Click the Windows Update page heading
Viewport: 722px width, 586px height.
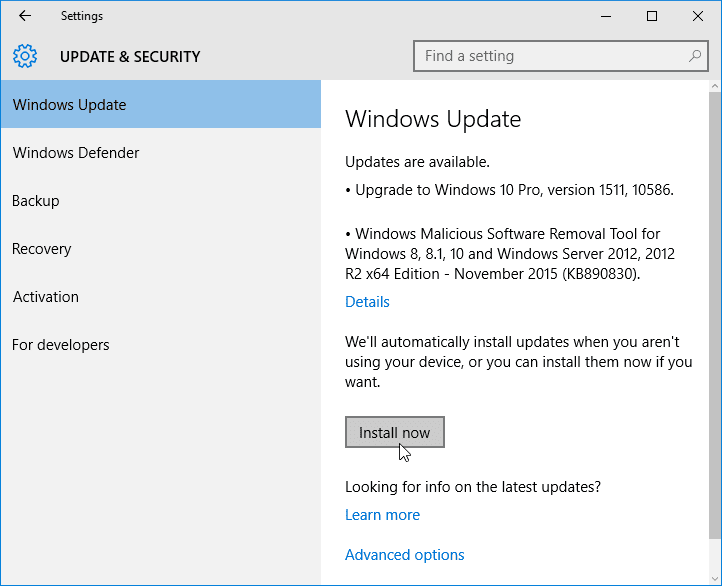tap(433, 119)
